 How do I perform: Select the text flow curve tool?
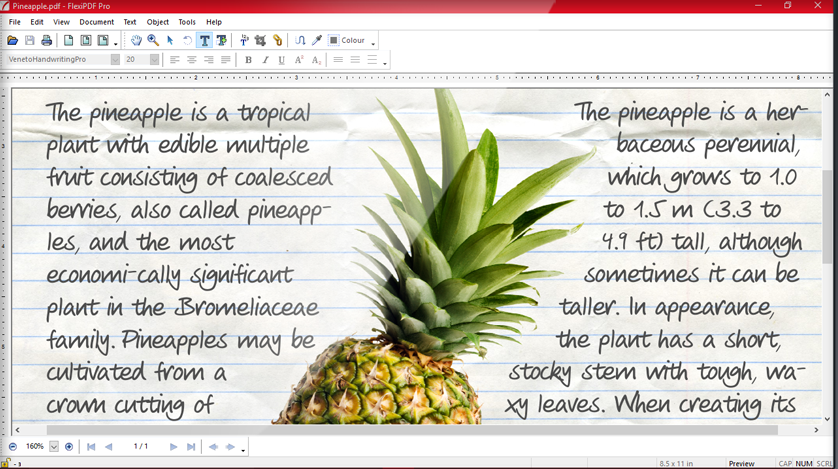(300, 40)
